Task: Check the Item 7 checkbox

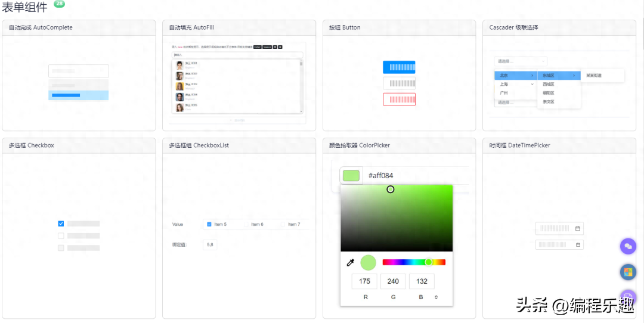Action: pyautogui.click(x=284, y=224)
